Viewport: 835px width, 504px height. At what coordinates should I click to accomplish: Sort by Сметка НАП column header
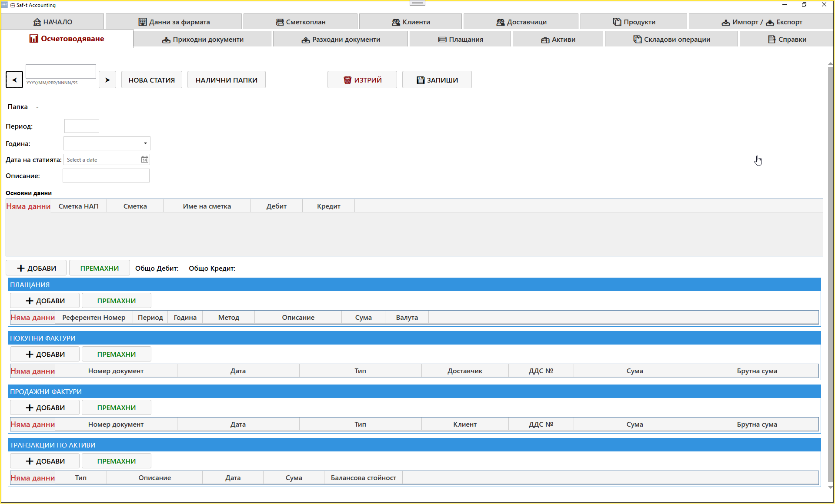(x=79, y=206)
